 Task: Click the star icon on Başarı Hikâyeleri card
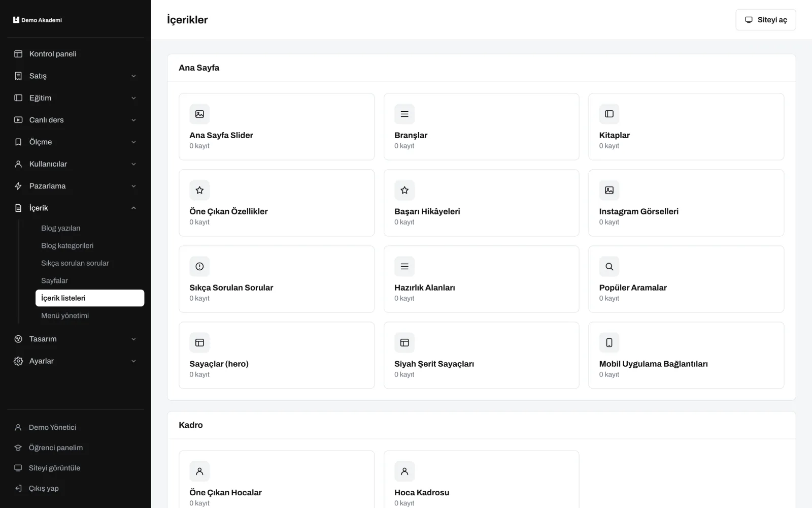pyautogui.click(x=404, y=190)
